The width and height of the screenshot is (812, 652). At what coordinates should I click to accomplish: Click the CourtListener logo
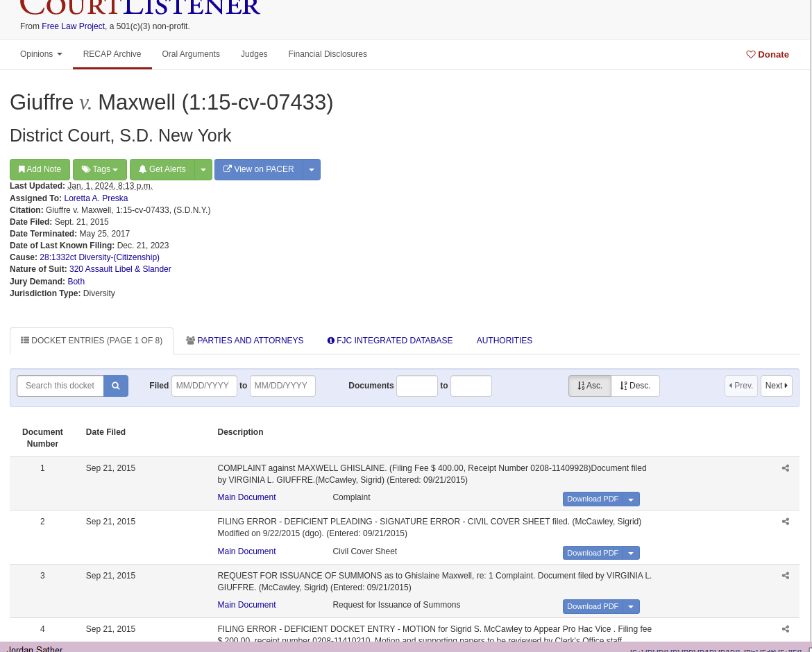139,7
